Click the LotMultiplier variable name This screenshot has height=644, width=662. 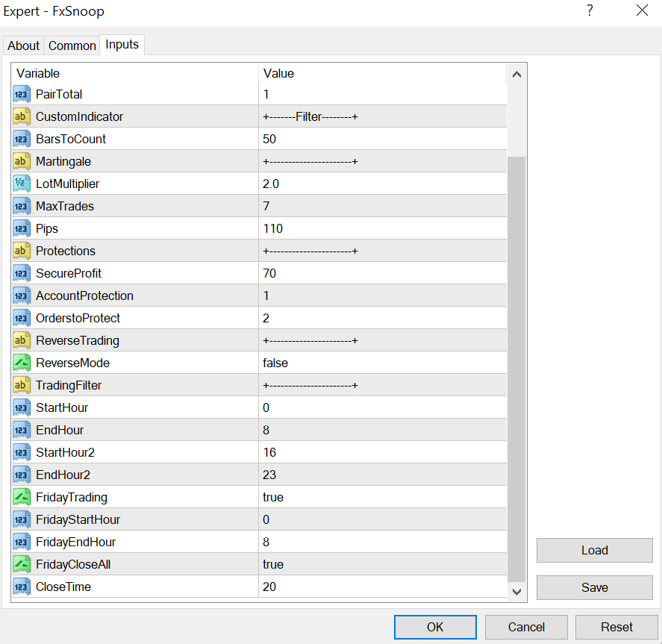click(x=68, y=184)
